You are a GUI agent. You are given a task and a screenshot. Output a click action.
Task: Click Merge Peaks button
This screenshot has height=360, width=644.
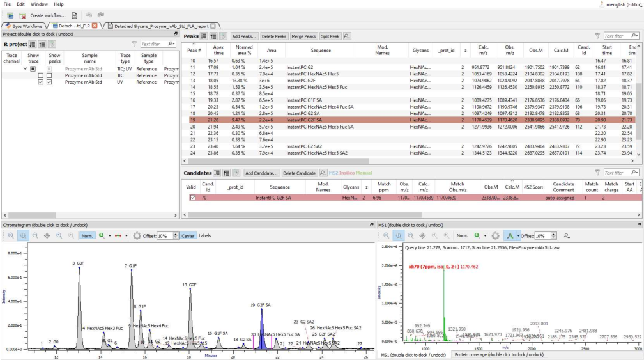click(x=303, y=36)
